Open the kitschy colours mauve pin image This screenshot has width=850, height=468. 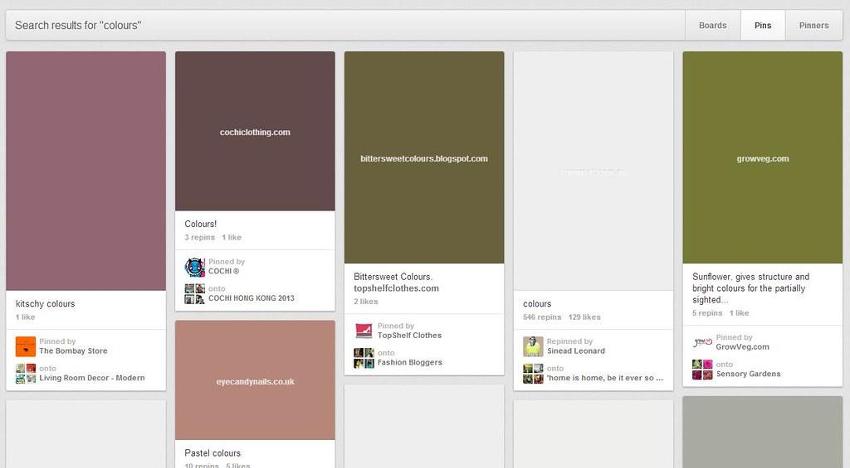(x=86, y=171)
